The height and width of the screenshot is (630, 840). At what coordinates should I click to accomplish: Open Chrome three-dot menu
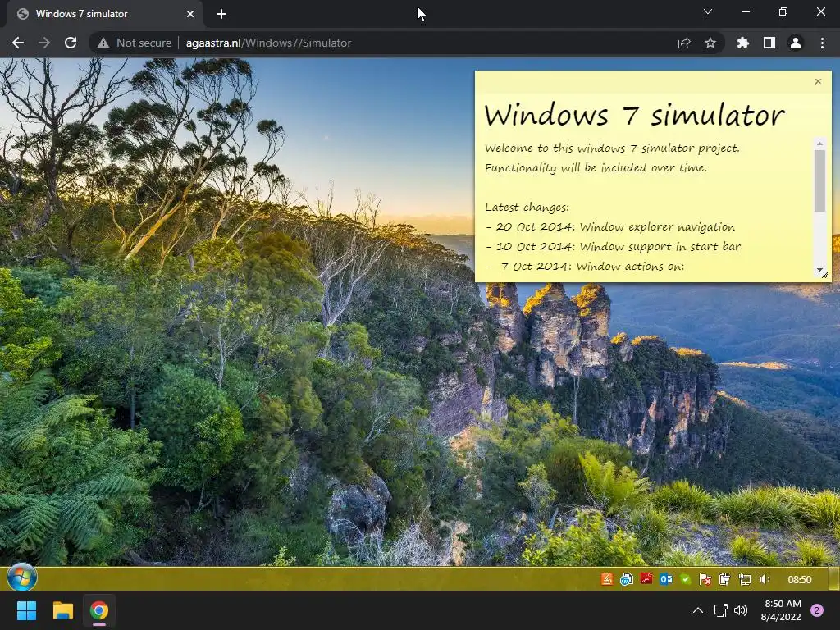coord(822,43)
